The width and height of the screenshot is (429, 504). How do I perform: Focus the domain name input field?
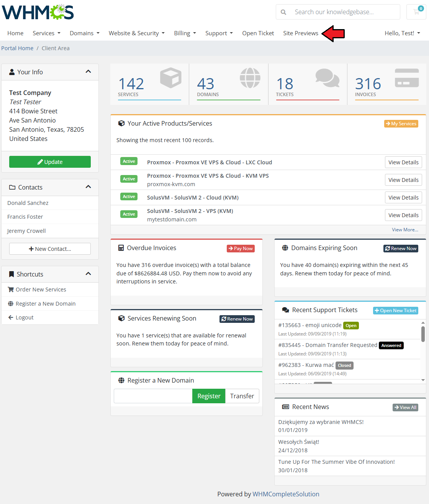(x=153, y=396)
